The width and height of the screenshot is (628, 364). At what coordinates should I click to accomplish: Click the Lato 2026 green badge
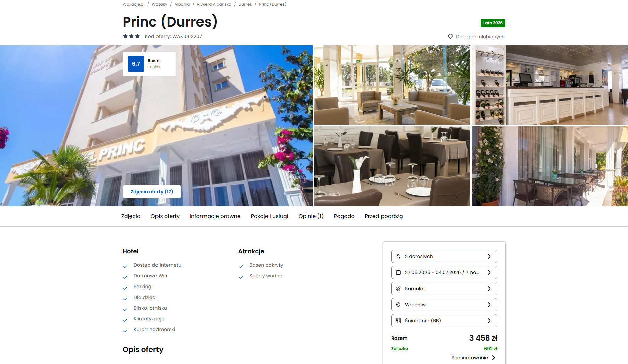pos(493,23)
